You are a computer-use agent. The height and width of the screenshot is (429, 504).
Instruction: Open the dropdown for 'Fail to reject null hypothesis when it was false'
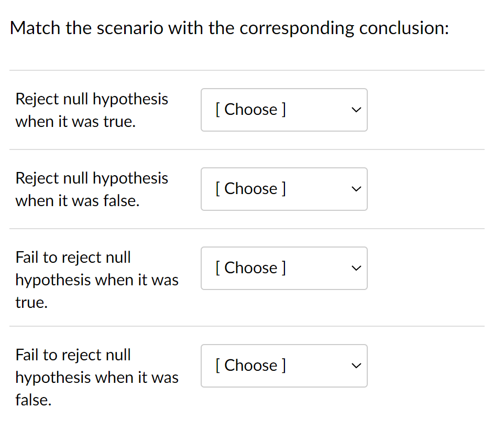(284, 366)
